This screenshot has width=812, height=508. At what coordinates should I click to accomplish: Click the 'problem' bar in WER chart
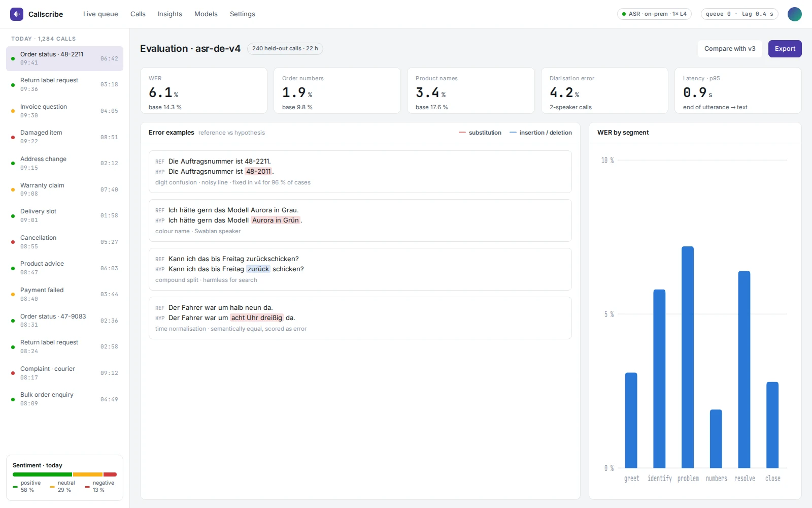coord(688,357)
